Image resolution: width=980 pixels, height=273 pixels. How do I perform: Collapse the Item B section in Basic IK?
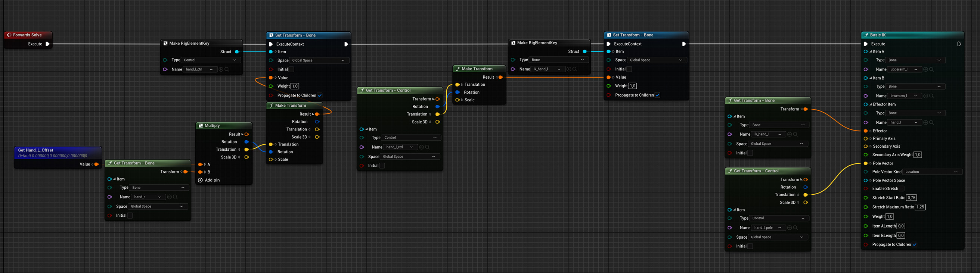(871, 78)
